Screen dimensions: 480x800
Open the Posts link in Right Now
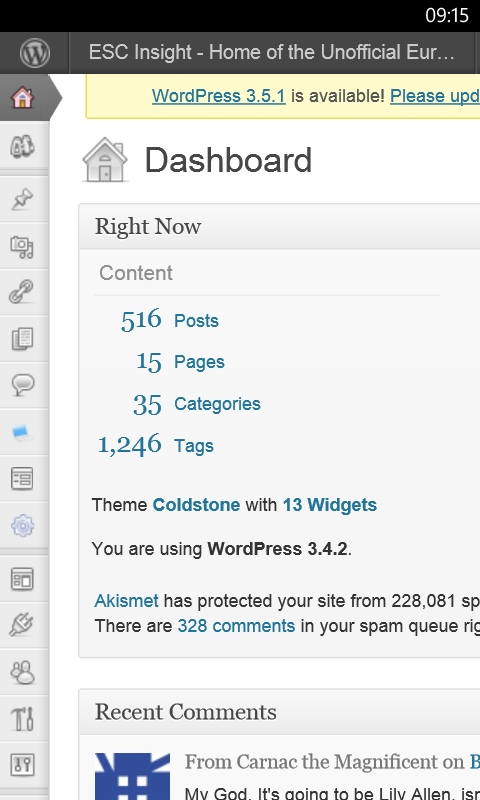click(196, 320)
